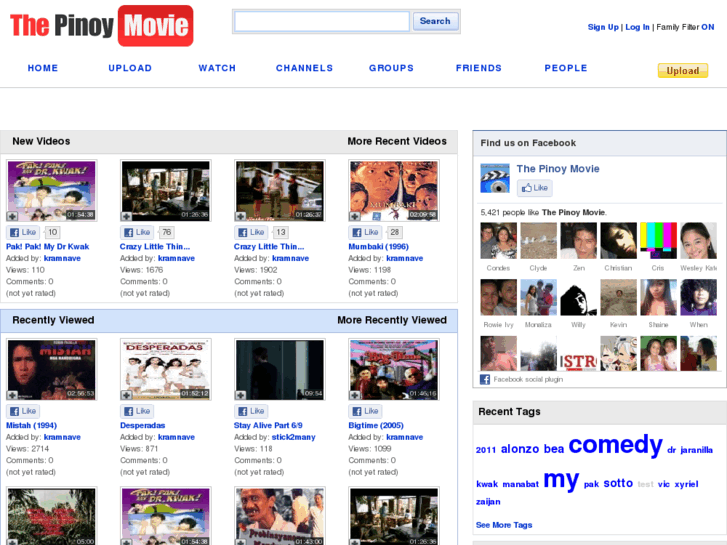Click the Search button
727x545 pixels.
tap(435, 21)
